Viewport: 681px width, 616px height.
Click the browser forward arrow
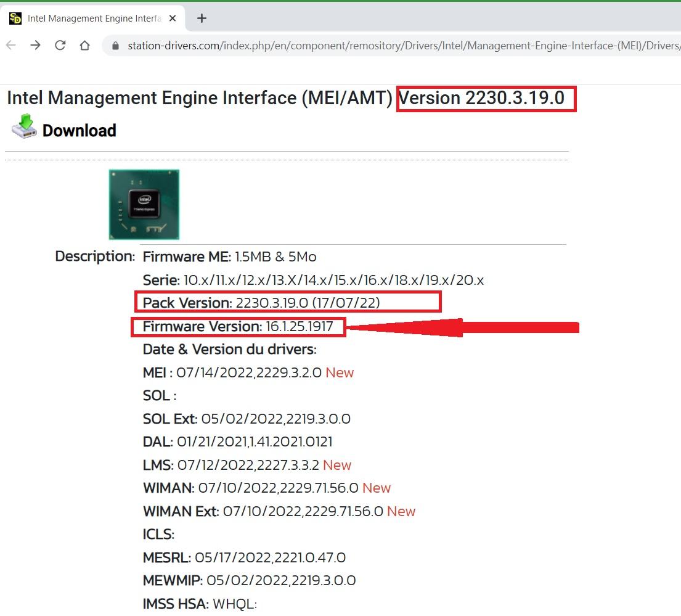(x=36, y=45)
